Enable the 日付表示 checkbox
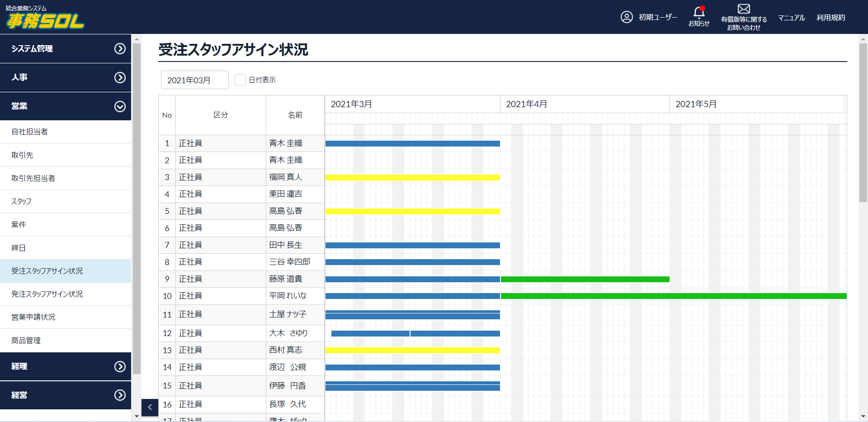Screen dimensions: 868x422 240,80
